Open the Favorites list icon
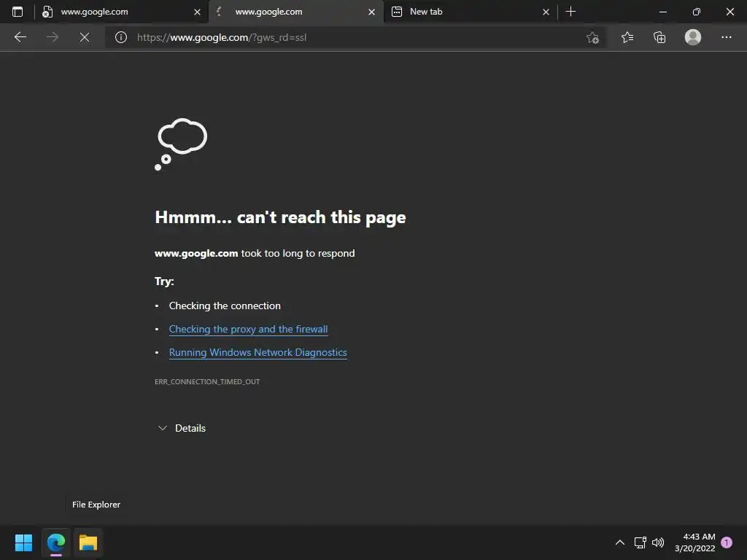Screen dimensions: 747x560 (x=627, y=37)
